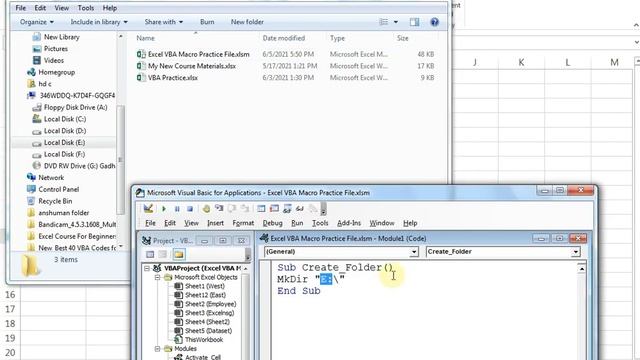This screenshot has height=360, width=640.
Task: Open the Locals Window from the toolbar
Action: point(261,209)
